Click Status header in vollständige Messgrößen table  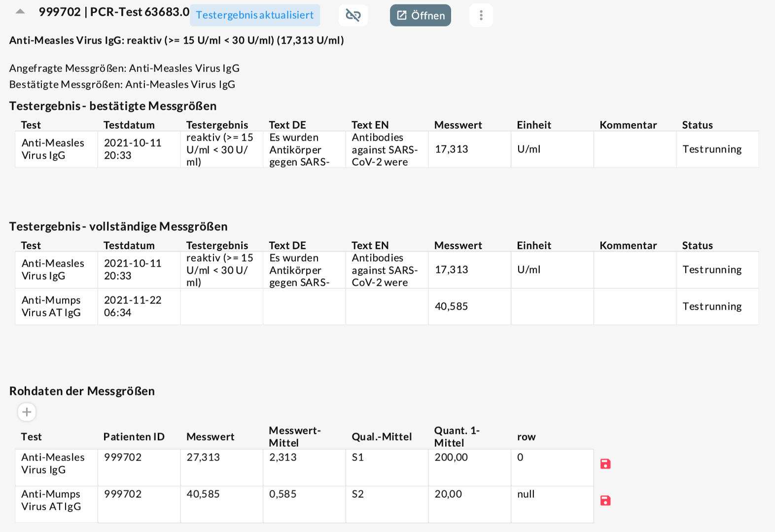(698, 245)
